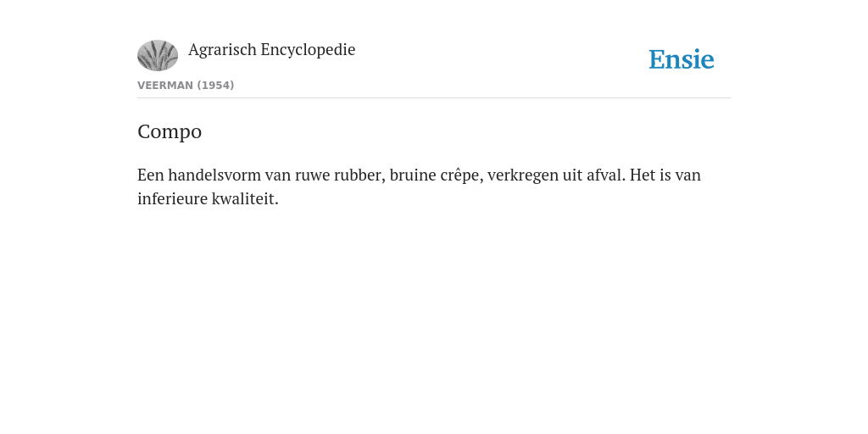Click the word 'kwaliteit.' ending the paragraph
868x434 pixels.
coord(245,198)
